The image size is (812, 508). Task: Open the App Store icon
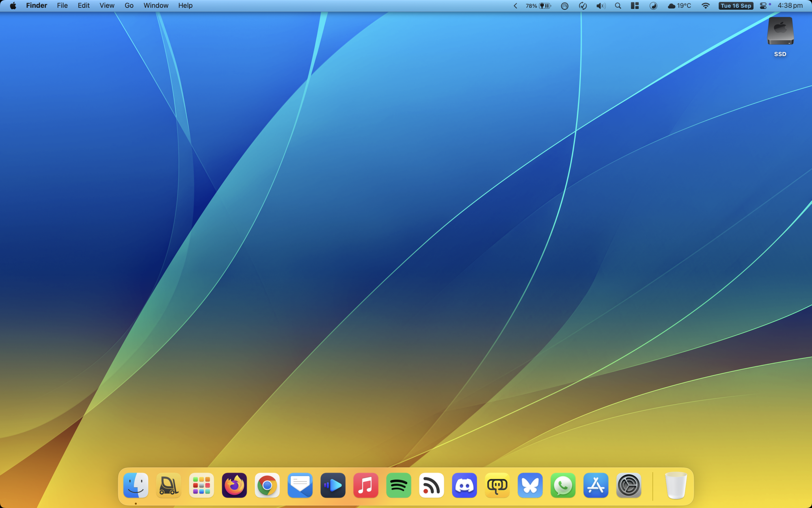point(596,485)
